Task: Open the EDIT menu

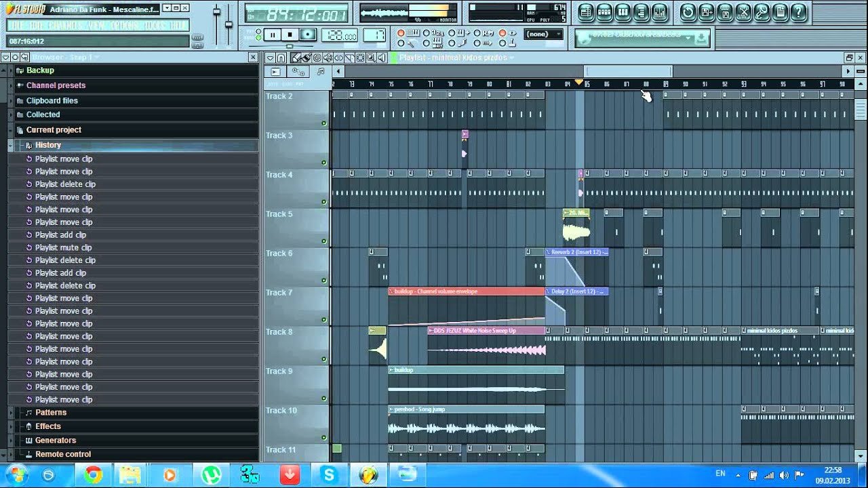Action: click(x=37, y=26)
